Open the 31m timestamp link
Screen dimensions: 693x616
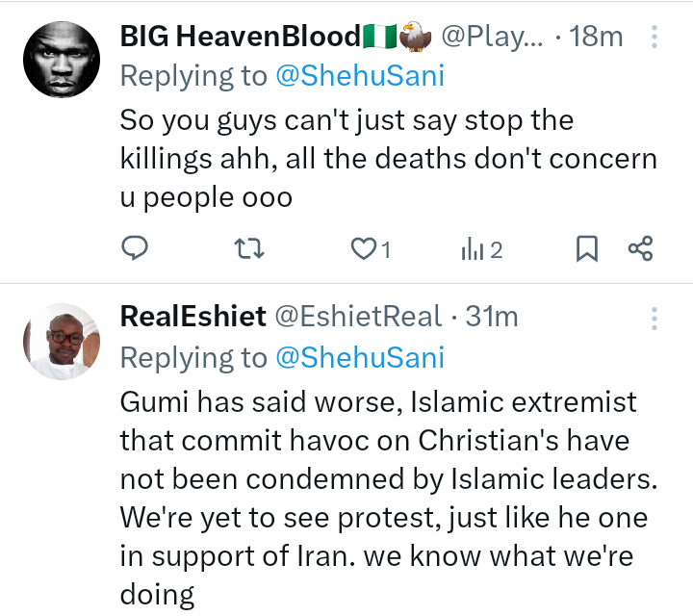(492, 316)
